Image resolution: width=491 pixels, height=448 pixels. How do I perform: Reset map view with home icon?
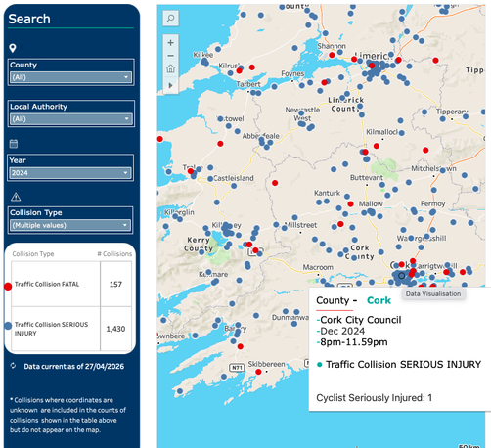[170, 68]
